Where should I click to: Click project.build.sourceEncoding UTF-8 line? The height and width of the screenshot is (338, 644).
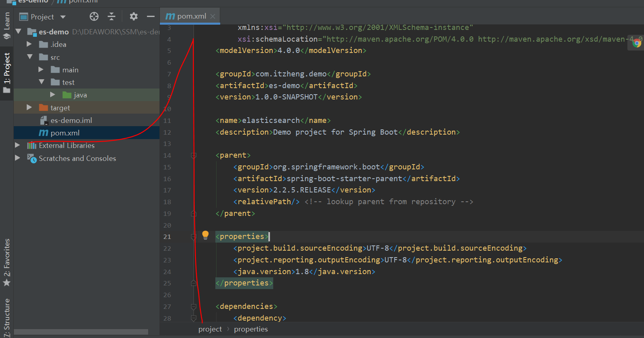(380, 248)
